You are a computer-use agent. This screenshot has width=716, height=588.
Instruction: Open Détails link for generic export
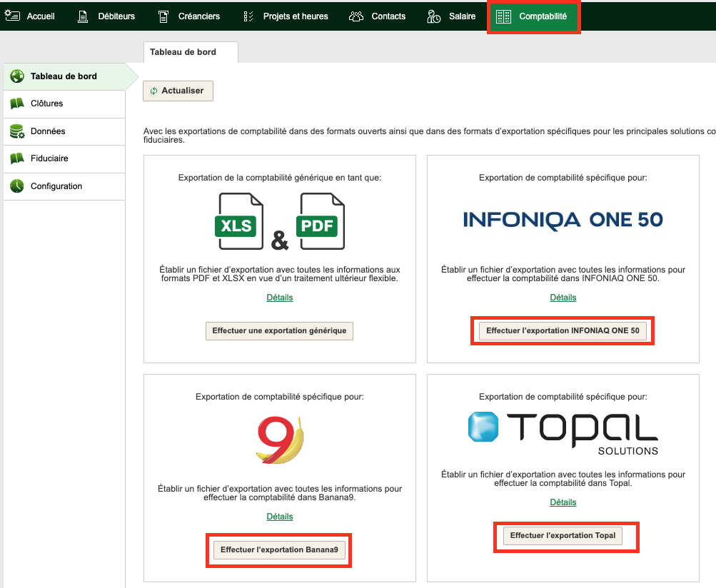(x=279, y=298)
